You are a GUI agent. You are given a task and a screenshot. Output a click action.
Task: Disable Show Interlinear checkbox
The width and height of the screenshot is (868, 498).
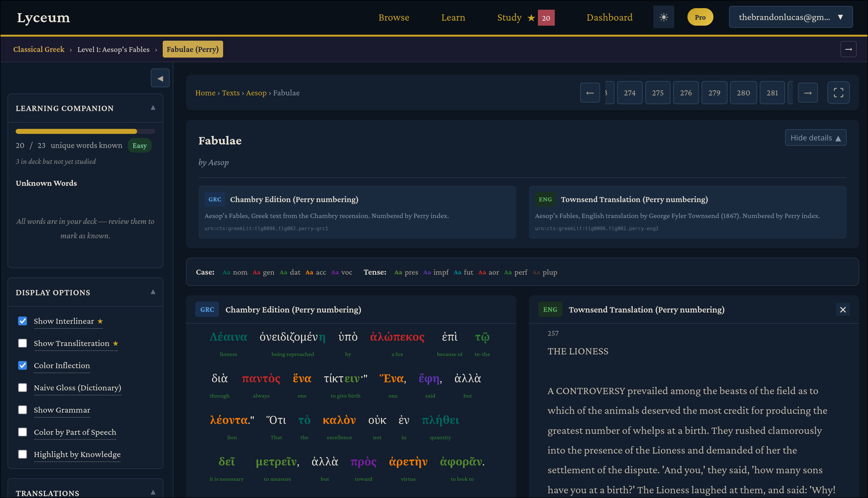coord(23,321)
